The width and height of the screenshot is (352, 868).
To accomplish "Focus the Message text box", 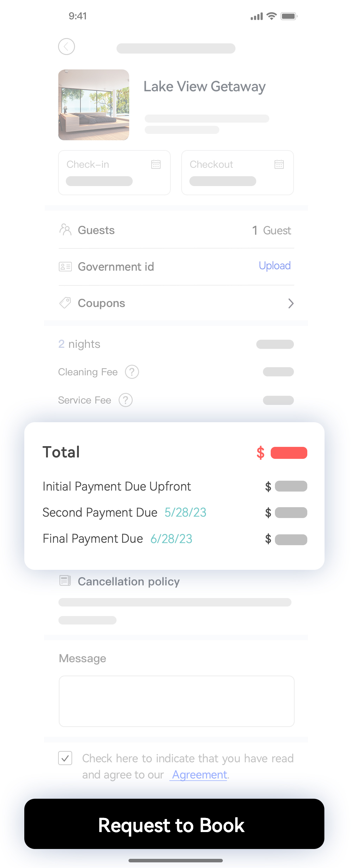I will (177, 701).
